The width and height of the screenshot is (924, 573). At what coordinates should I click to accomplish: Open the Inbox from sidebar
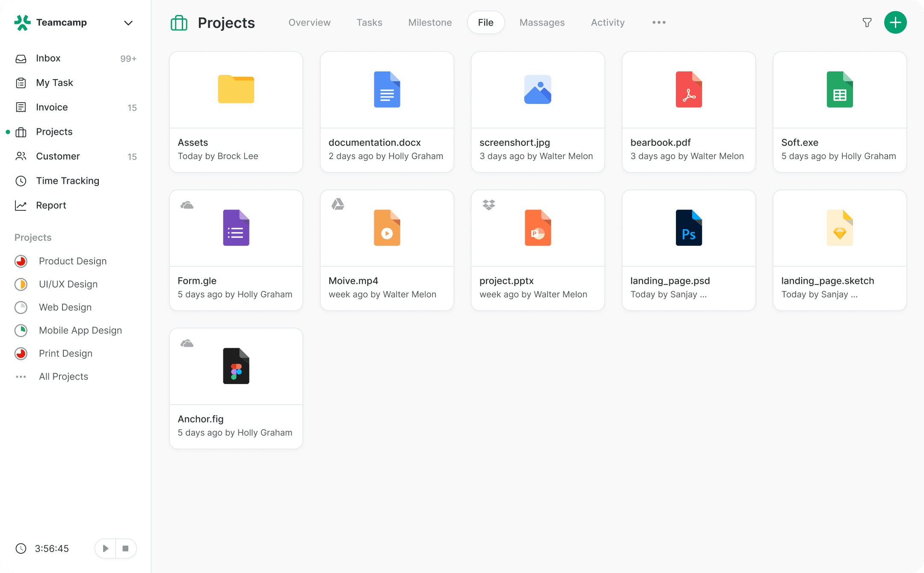pos(48,58)
